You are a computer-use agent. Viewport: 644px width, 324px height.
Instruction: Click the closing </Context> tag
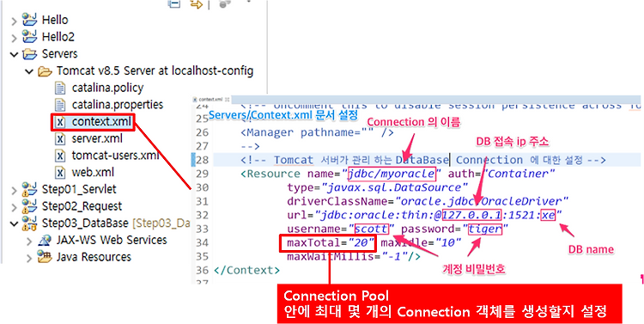tap(246, 270)
